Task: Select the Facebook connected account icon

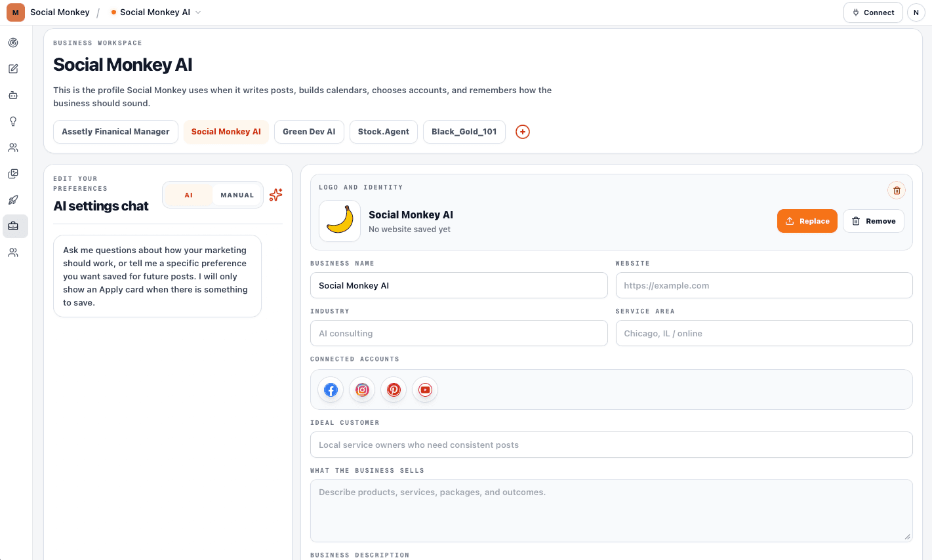Action: pos(331,390)
